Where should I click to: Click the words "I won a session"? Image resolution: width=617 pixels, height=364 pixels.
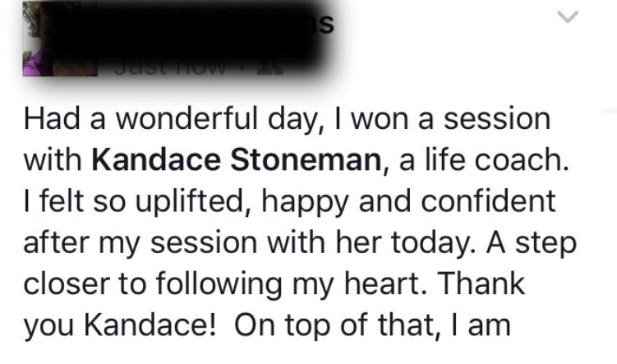[x=442, y=119]
